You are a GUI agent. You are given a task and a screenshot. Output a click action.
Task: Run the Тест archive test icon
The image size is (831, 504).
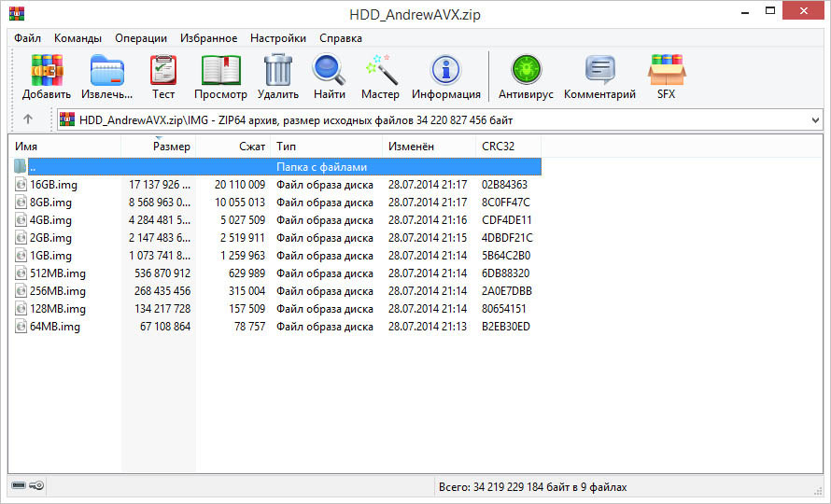coord(163,69)
